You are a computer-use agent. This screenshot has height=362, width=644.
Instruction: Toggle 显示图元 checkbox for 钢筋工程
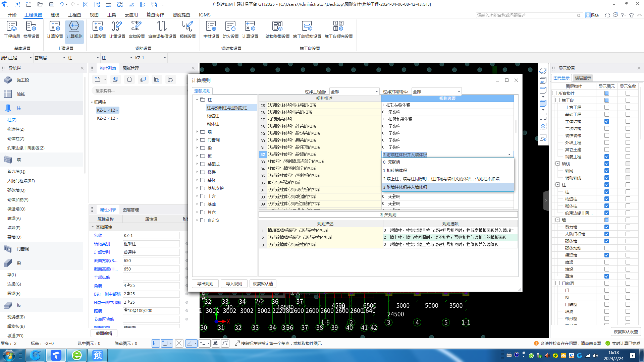[x=607, y=157]
